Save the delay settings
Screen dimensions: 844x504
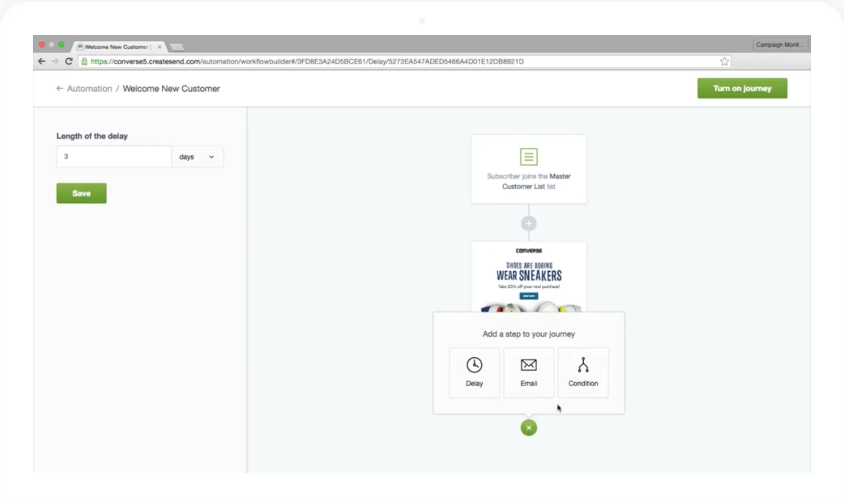point(81,193)
